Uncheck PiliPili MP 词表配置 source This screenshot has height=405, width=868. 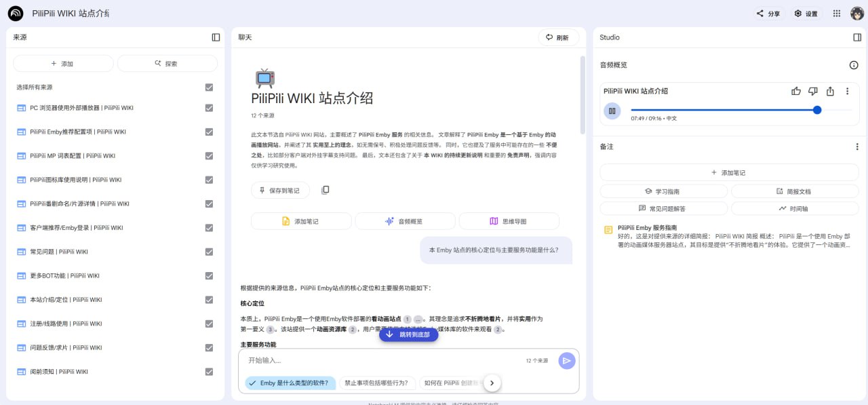pos(209,156)
